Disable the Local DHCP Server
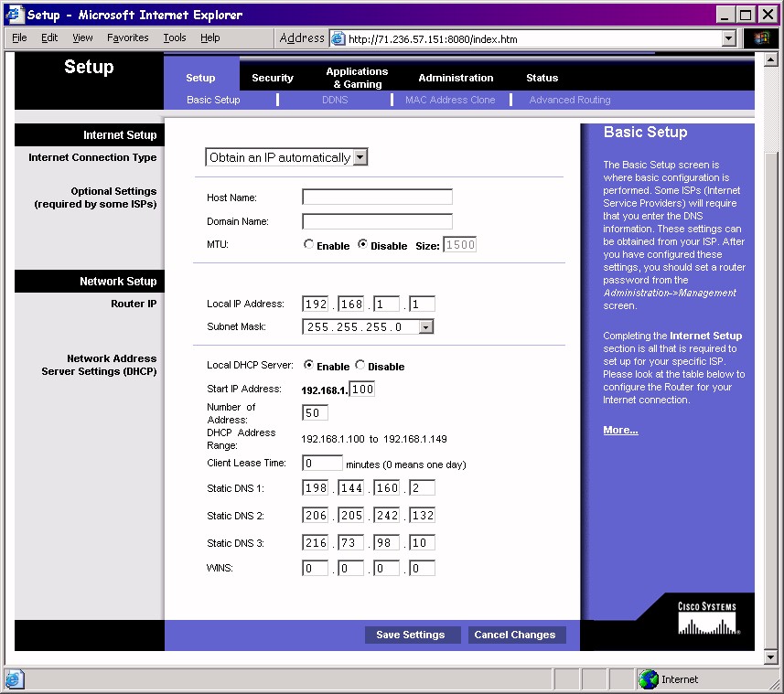 pyautogui.click(x=360, y=366)
